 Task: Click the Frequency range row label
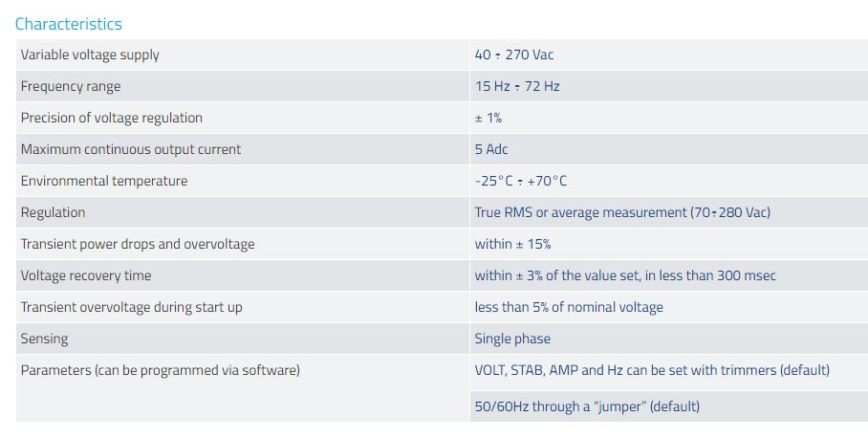(x=71, y=87)
